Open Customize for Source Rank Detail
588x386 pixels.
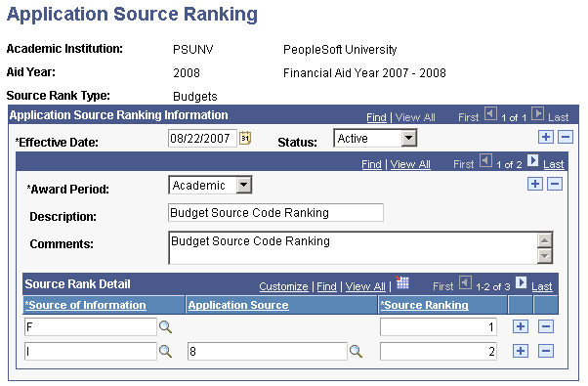click(283, 286)
